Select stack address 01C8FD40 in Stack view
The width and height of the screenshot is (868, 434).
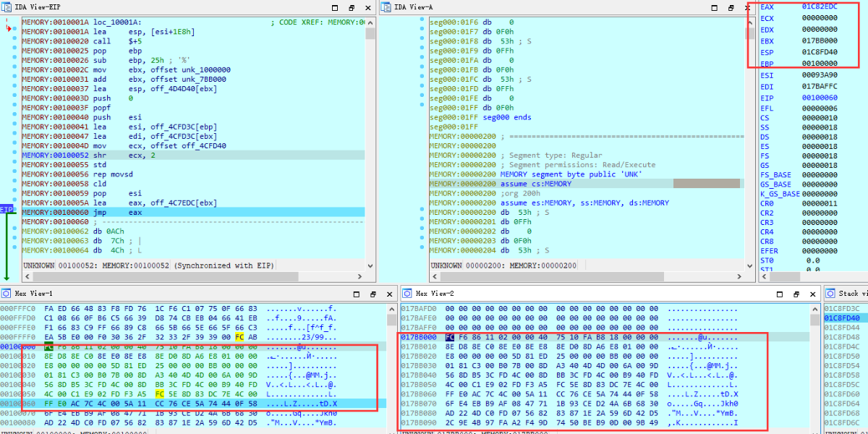coord(842,318)
